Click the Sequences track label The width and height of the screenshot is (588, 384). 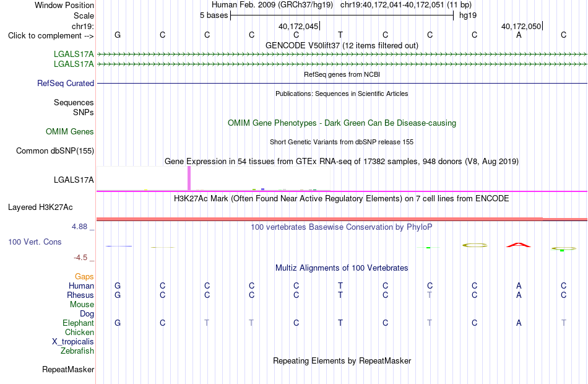[x=74, y=102]
